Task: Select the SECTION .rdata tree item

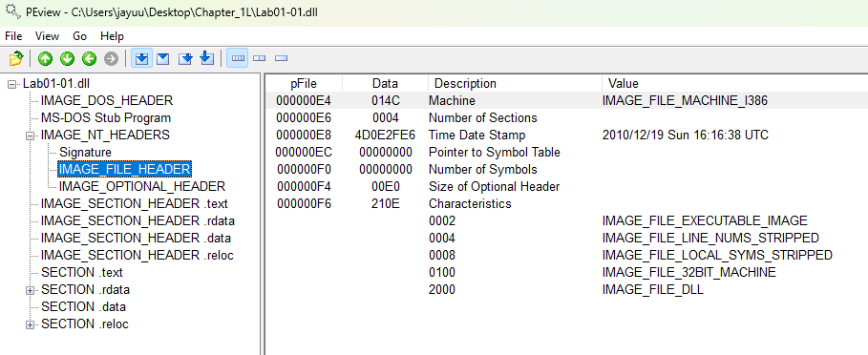Action: 85,290
